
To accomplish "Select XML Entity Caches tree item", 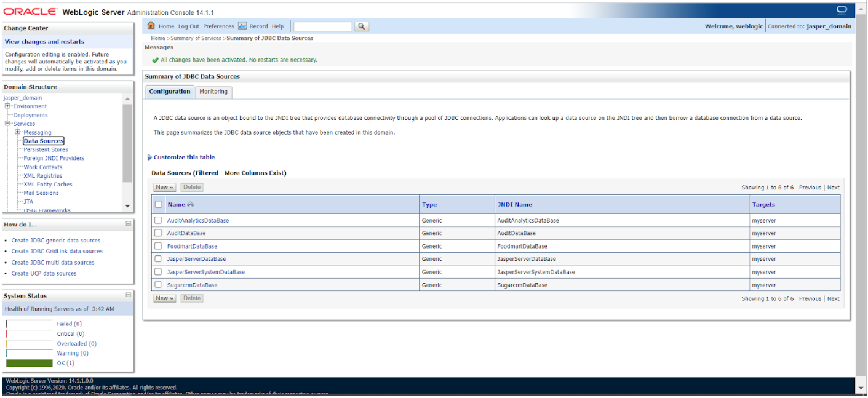I will [48, 184].
